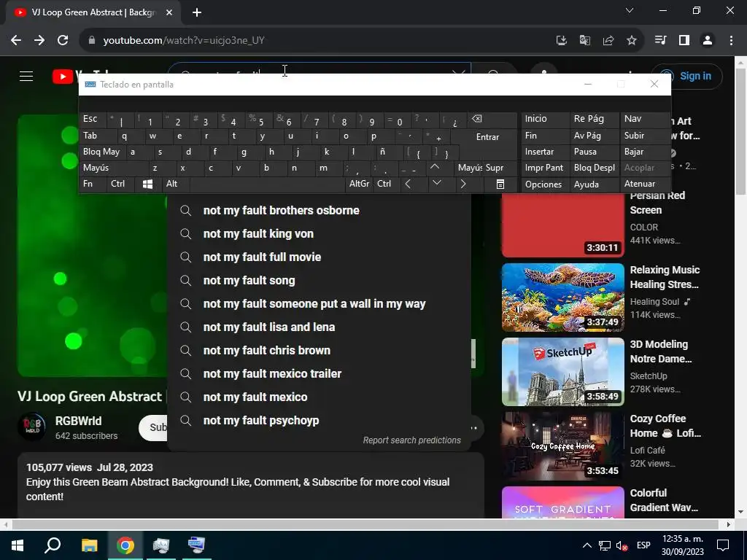Show hidden tray icons chevron

(587, 545)
